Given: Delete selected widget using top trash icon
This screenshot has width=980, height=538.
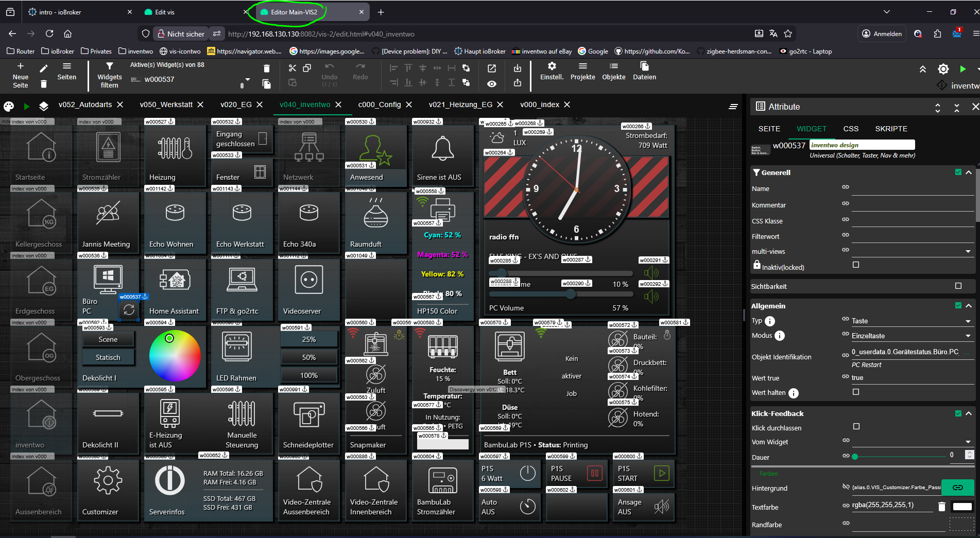Looking at the screenshot, I should point(266,68).
